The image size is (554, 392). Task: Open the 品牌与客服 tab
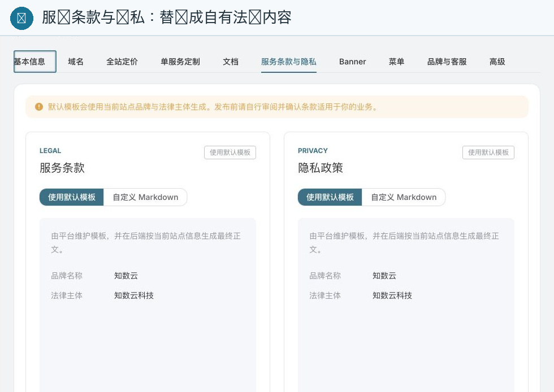(x=447, y=62)
